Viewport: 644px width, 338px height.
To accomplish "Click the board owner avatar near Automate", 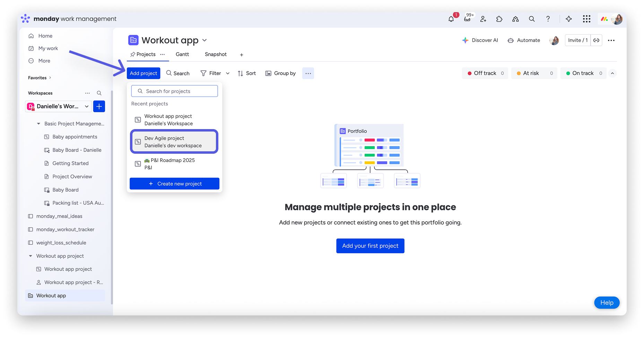I will click(x=554, y=40).
